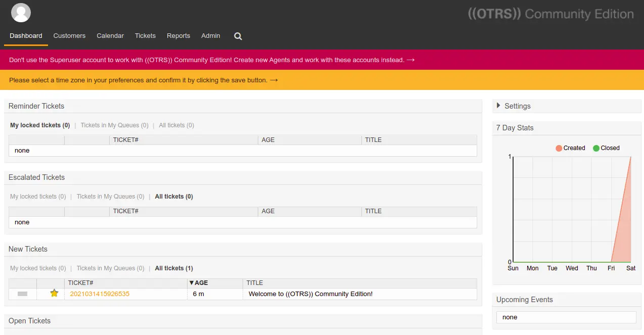
Task: Open the Tickets menu
Action: (145, 36)
